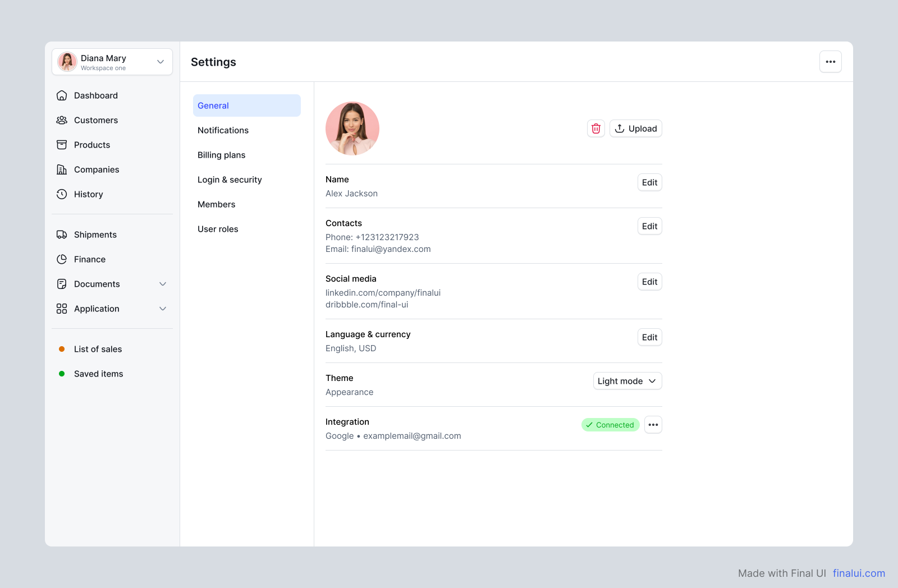Expand the Documents sidebar section

pyautogui.click(x=163, y=284)
